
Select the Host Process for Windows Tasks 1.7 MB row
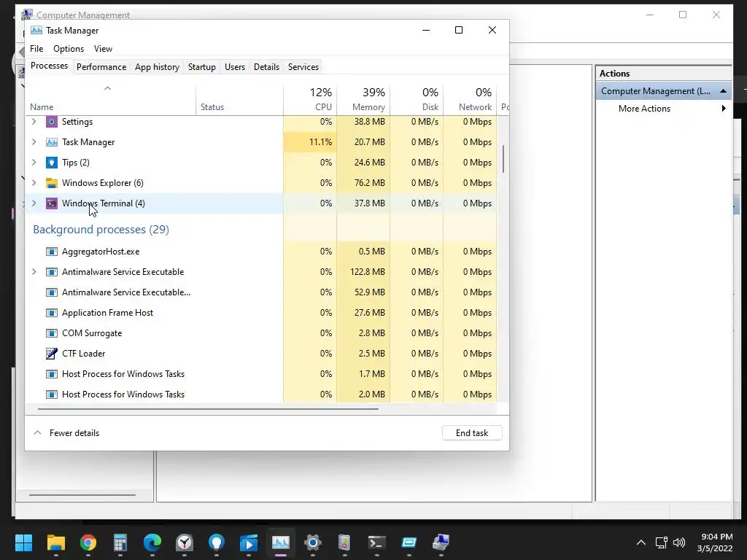[261, 374]
